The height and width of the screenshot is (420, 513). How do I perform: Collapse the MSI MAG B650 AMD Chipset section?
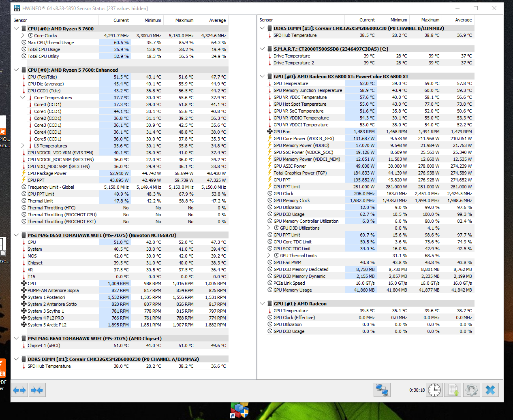click(16, 339)
